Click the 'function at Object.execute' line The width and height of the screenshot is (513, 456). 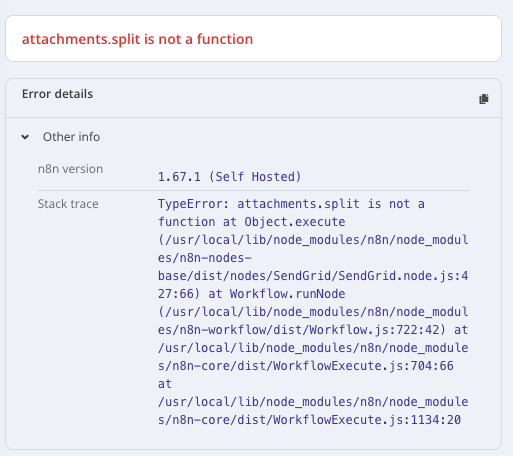click(x=251, y=222)
